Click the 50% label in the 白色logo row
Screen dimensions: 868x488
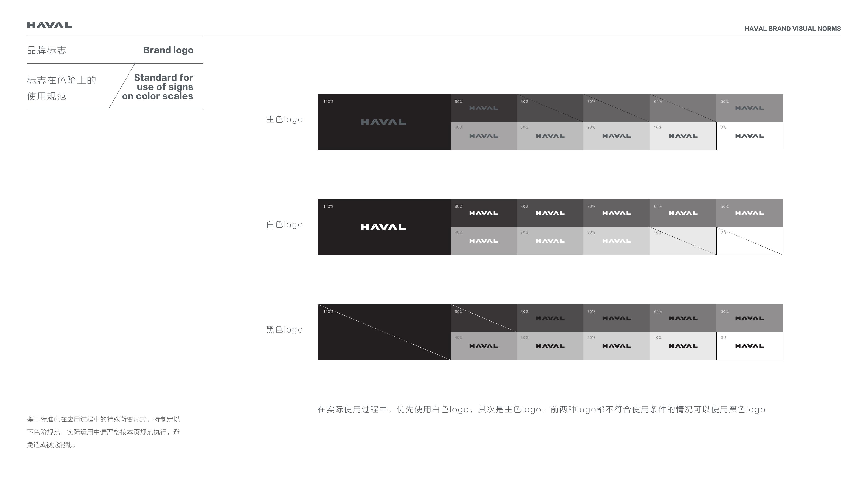[725, 207]
